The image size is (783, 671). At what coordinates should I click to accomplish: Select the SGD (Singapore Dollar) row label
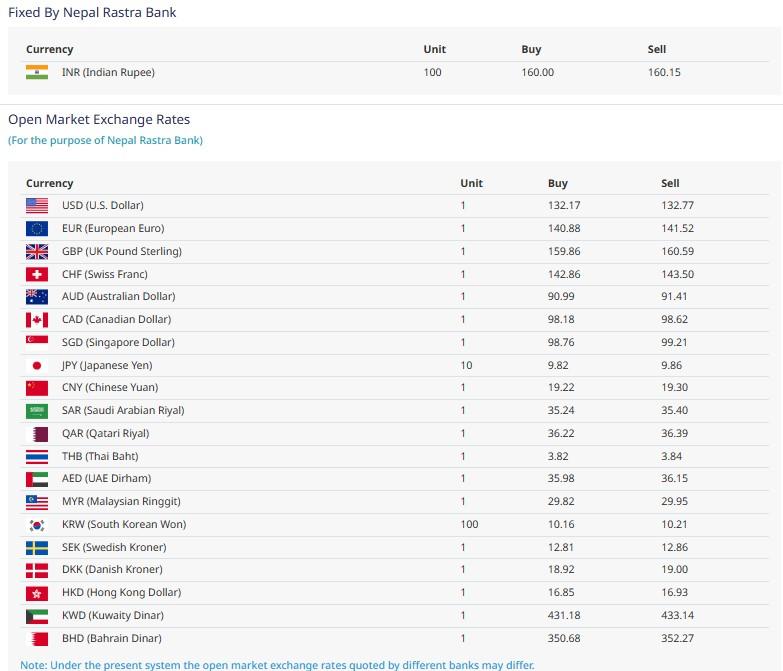pyautogui.click(x=118, y=342)
